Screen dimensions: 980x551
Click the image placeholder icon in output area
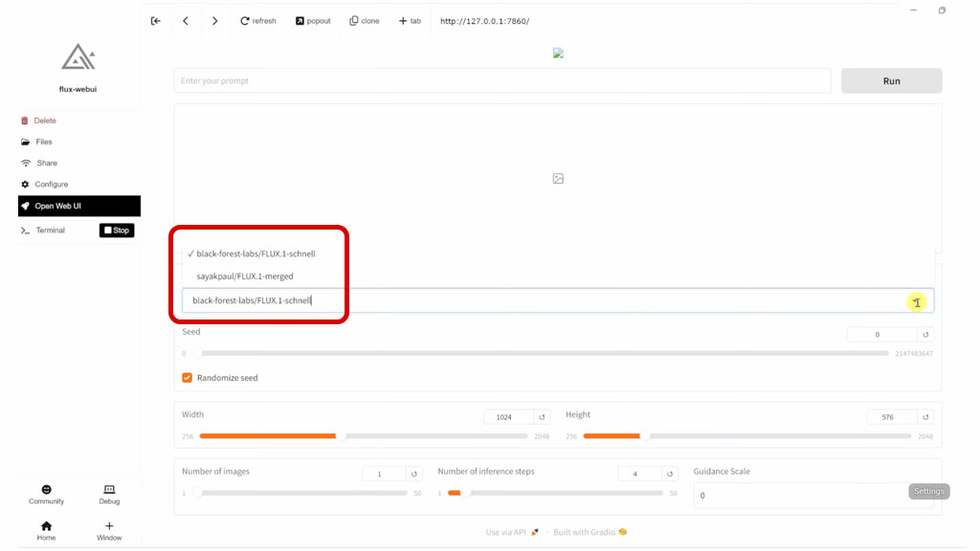pos(558,179)
